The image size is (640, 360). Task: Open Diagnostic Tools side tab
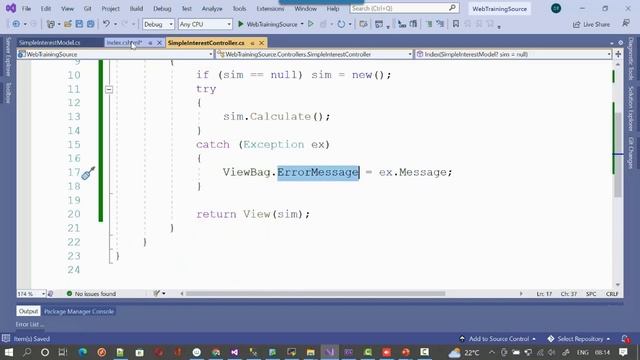point(631,59)
